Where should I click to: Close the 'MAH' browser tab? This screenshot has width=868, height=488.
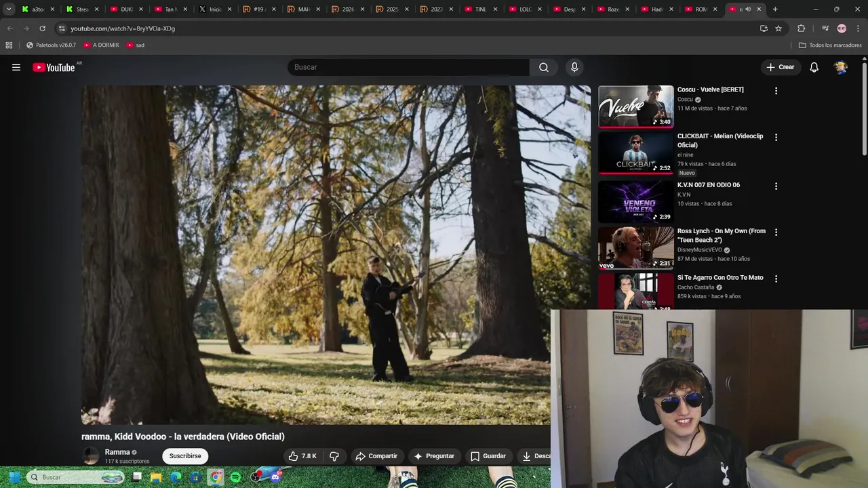(x=317, y=9)
